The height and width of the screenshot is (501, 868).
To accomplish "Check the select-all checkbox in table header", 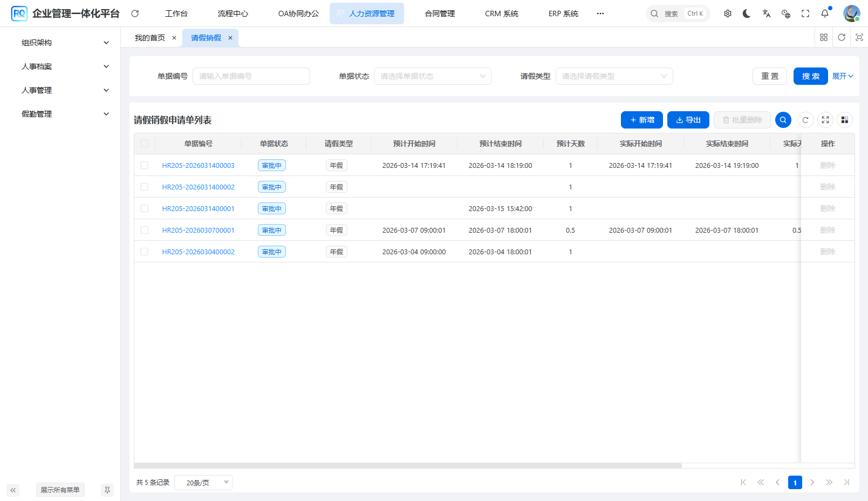I will [145, 143].
